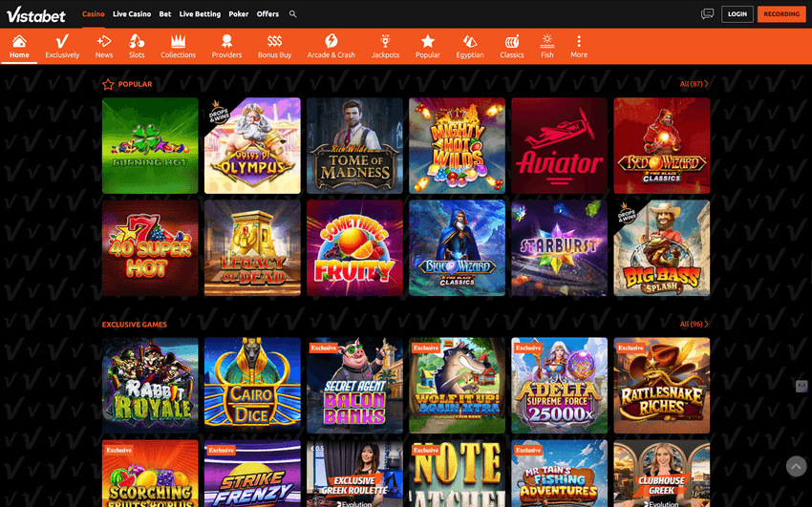Click the POPULAR section heading
The image size is (812, 507).
click(x=135, y=84)
